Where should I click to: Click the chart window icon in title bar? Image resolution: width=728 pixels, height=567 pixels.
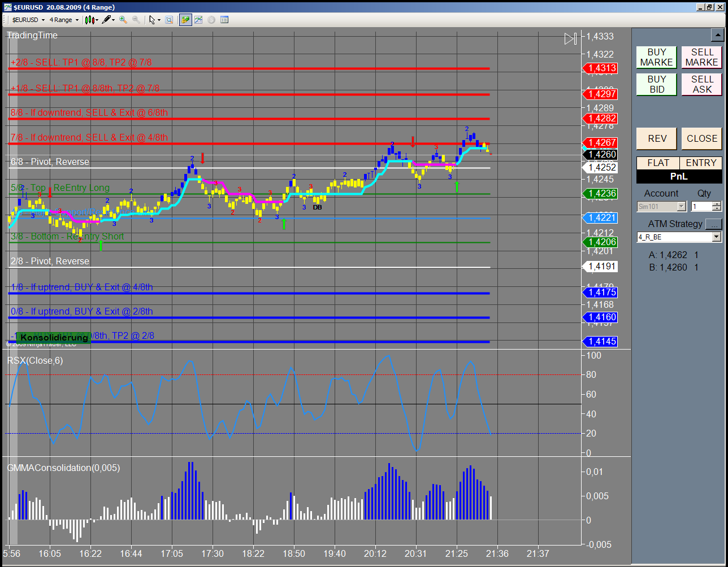pyautogui.click(x=7, y=7)
